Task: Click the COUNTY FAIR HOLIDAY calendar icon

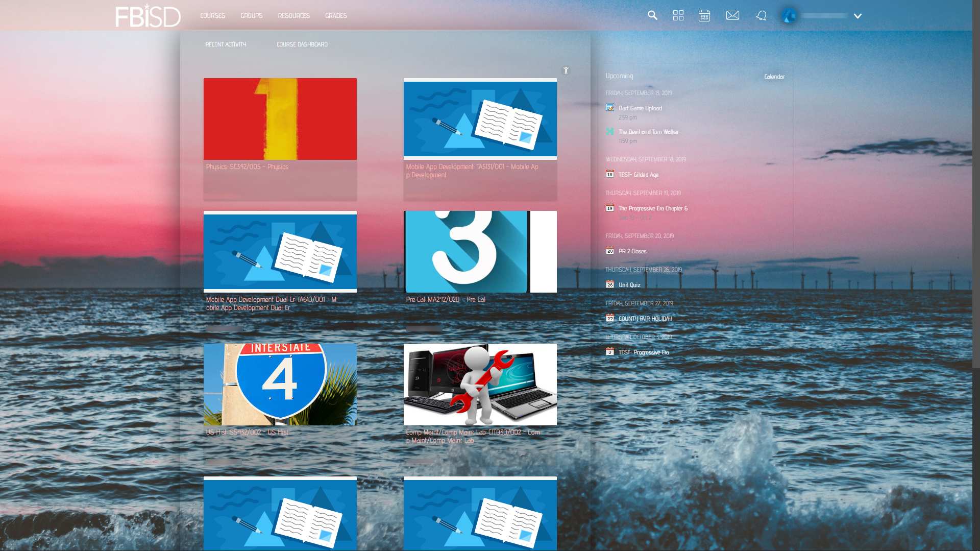Action: pyautogui.click(x=610, y=318)
